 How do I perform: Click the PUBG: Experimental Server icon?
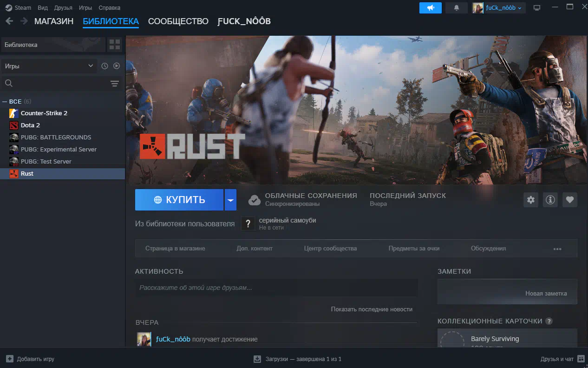coord(14,150)
